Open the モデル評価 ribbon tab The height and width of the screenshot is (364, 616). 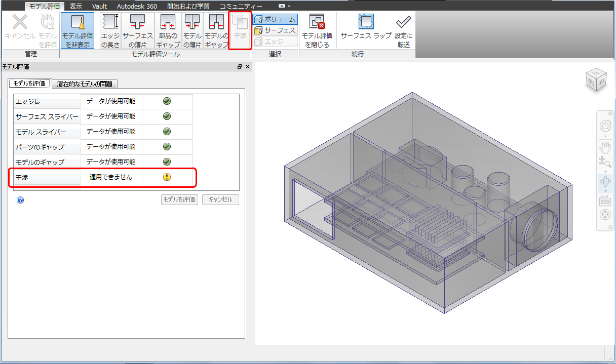[x=45, y=7]
